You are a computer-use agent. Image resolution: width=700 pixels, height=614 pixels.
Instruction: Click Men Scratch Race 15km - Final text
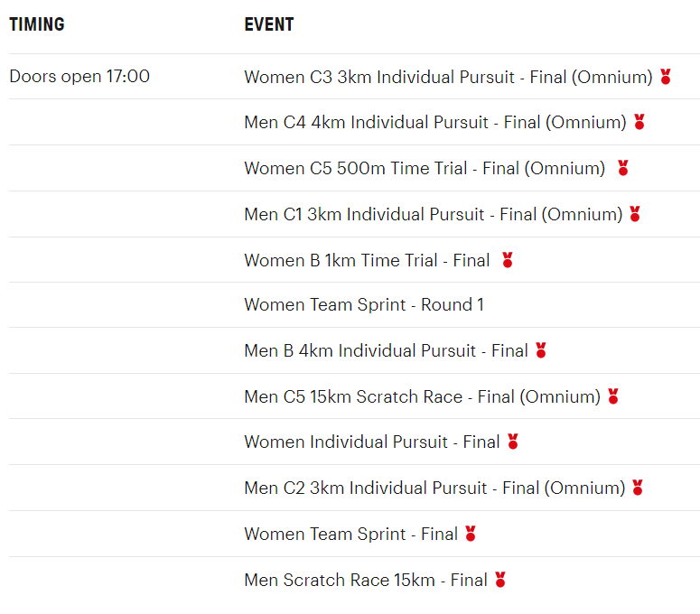pyautogui.click(x=366, y=580)
